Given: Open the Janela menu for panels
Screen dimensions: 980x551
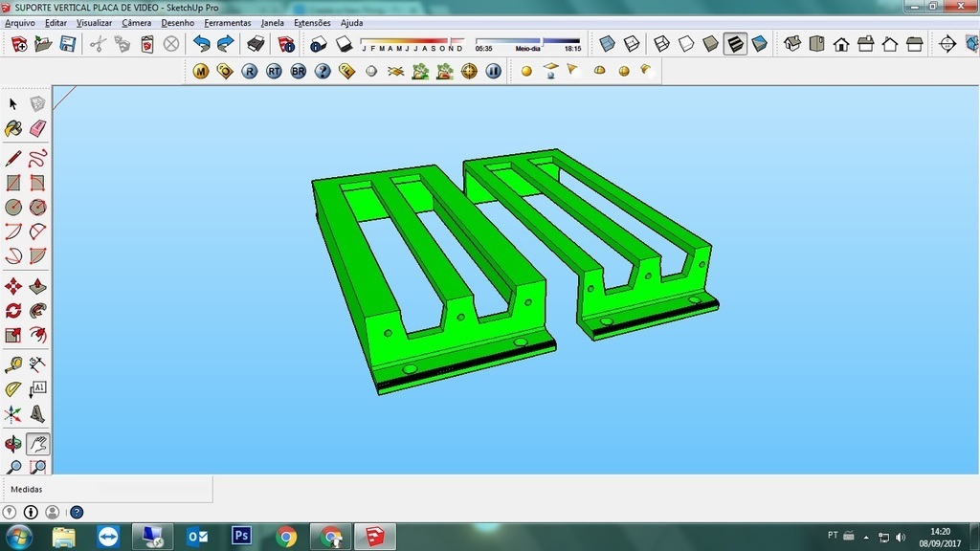Looking at the screenshot, I should coord(272,22).
